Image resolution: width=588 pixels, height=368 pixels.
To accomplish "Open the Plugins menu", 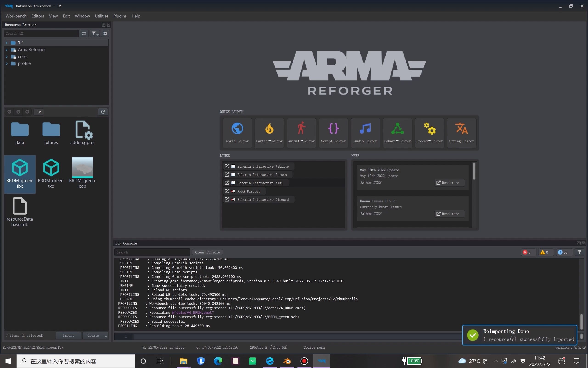I will point(120,16).
